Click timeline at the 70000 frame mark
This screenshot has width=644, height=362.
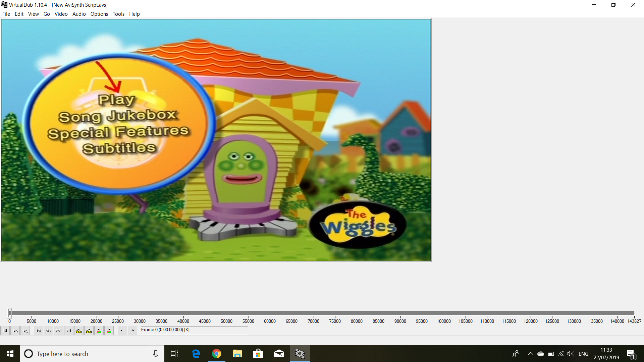pos(313,313)
